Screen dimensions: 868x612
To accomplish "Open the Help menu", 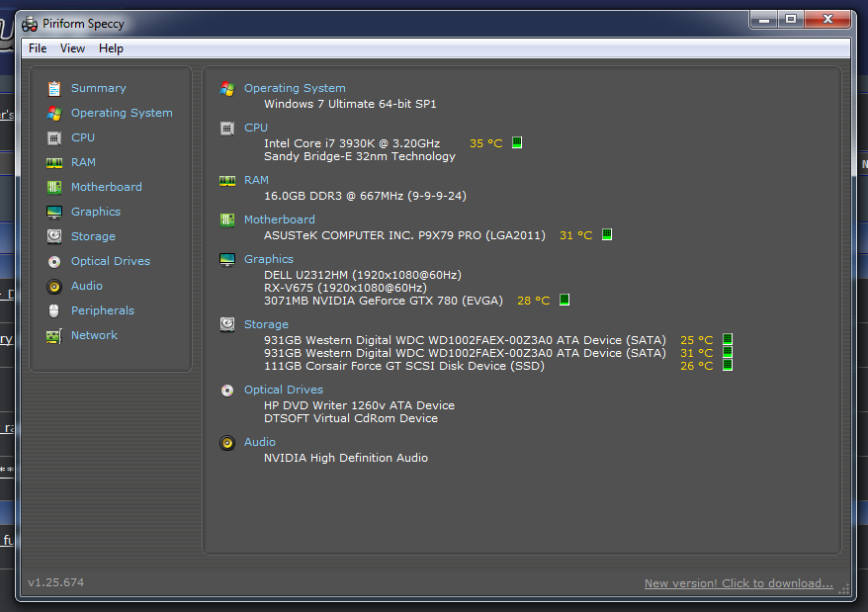I will tap(111, 48).
